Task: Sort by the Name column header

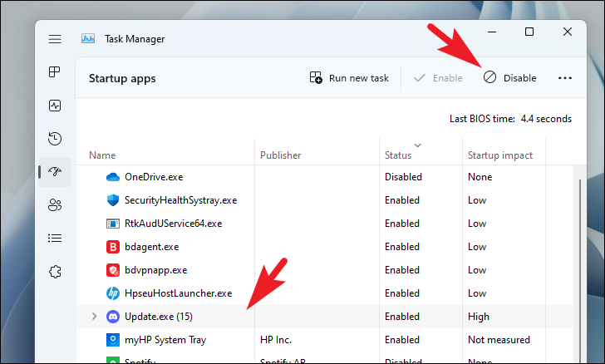Action: [102, 155]
